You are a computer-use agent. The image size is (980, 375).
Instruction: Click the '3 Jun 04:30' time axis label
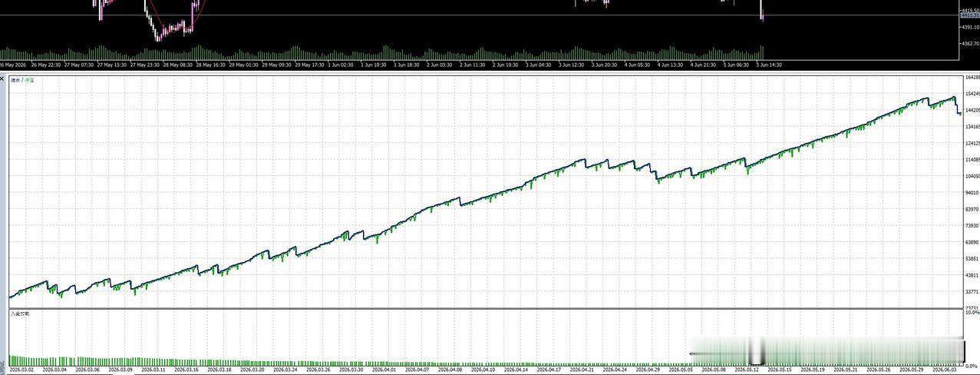(x=538, y=65)
